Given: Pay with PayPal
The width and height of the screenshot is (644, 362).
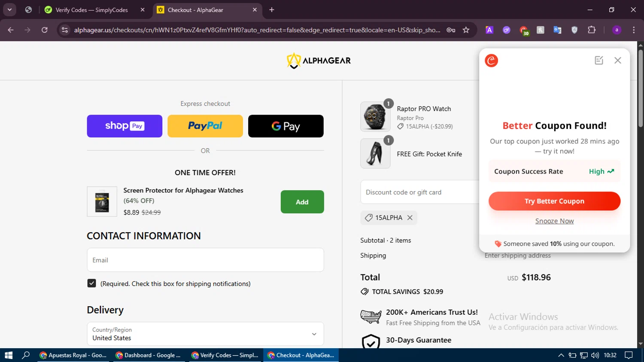Looking at the screenshot, I should (205, 126).
